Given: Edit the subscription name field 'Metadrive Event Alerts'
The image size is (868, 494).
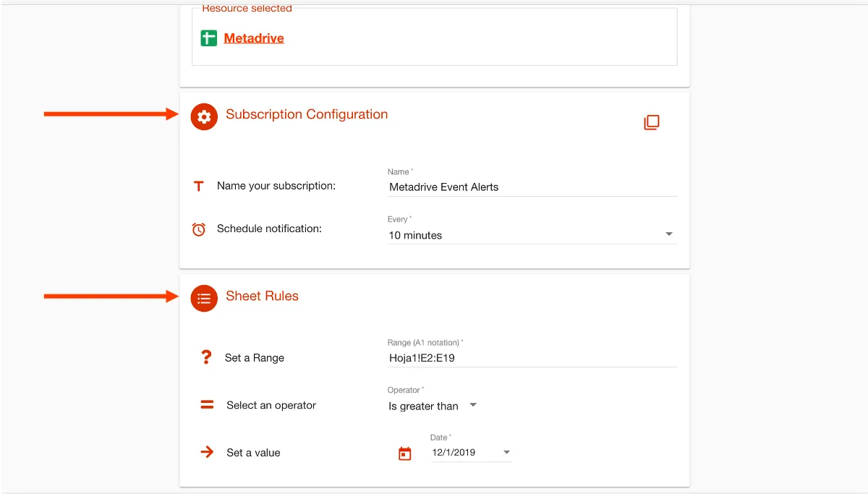Looking at the screenshot, I should (532, 187).
